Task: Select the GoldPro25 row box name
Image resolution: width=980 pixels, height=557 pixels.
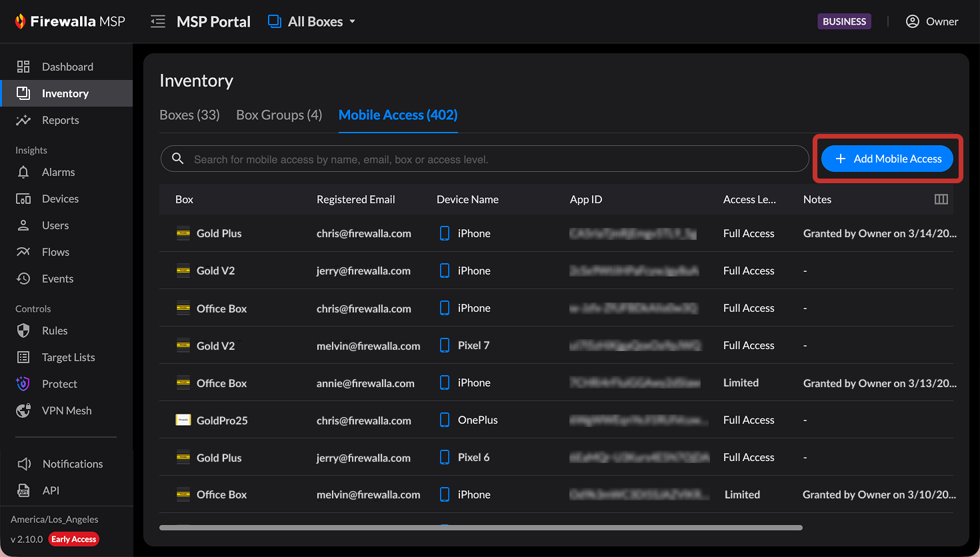Action: (222, 420)
